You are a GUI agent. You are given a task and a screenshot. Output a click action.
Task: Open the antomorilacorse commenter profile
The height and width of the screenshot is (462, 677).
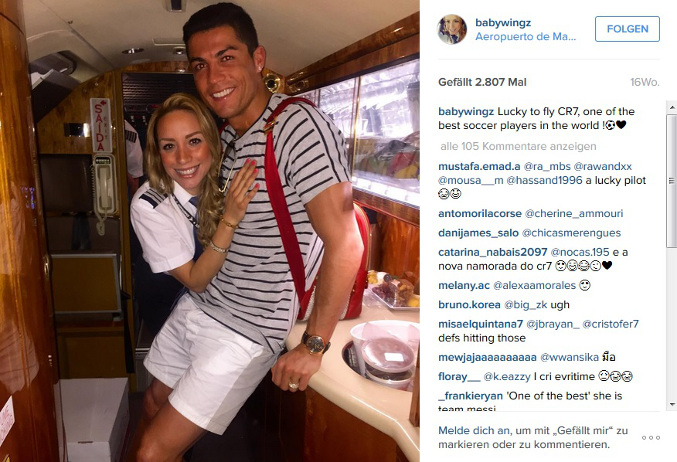click(480, 214)
